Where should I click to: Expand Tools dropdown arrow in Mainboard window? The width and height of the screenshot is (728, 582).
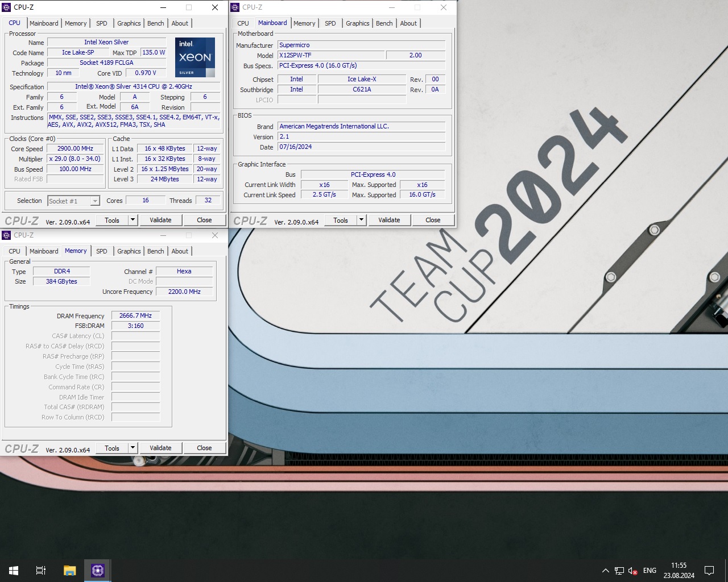pos(361,220)
